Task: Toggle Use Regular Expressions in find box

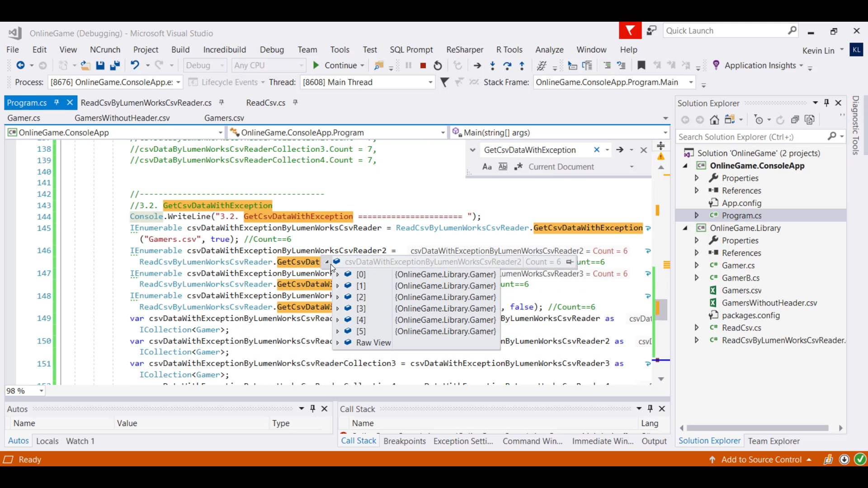Action: point(518,167)
